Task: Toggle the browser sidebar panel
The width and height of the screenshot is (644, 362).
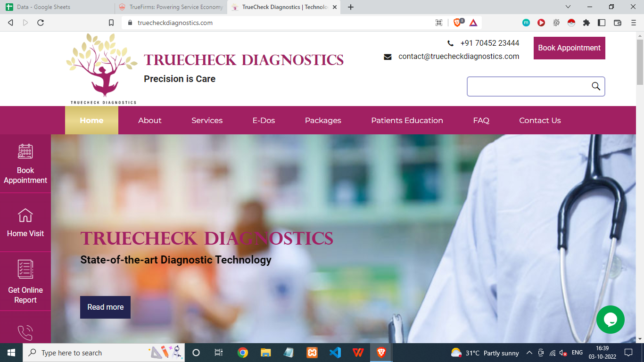Action: 602,23
